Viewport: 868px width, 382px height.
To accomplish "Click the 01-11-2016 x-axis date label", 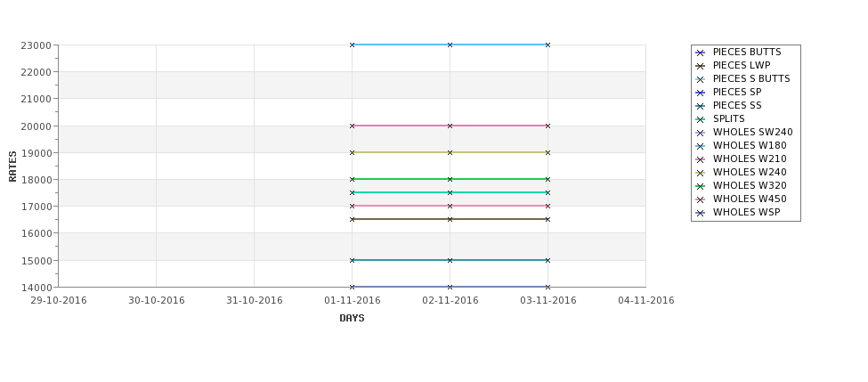I will [x=352, y=301].
